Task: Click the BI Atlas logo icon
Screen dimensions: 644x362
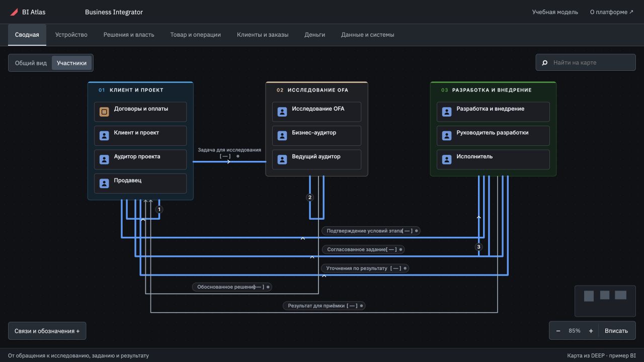Action: coord(14,12)
